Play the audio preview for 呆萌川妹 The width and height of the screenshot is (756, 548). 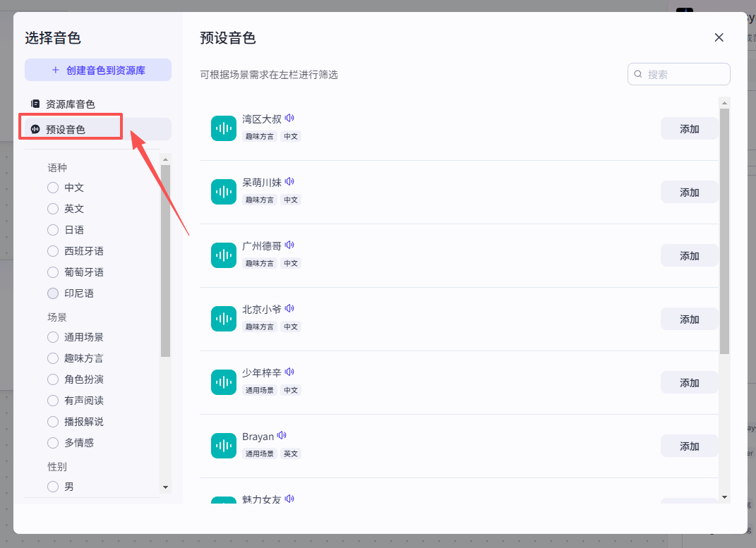[289, 182]
